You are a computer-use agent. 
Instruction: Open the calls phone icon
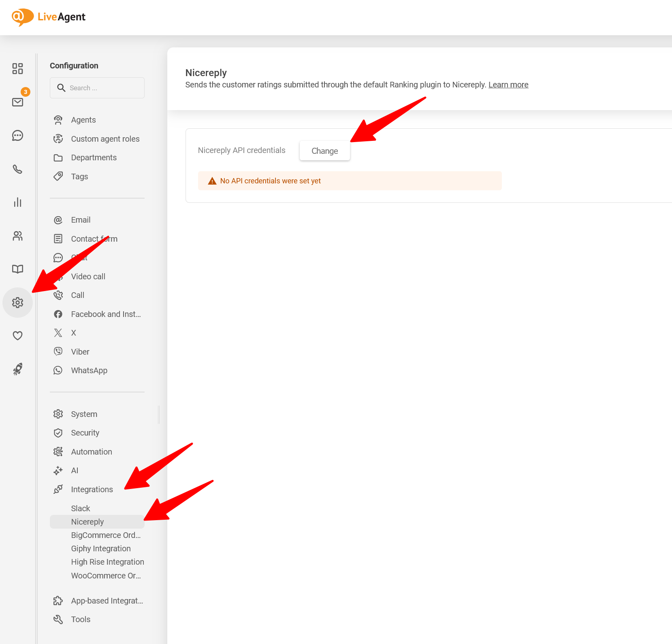coord(17,169)
